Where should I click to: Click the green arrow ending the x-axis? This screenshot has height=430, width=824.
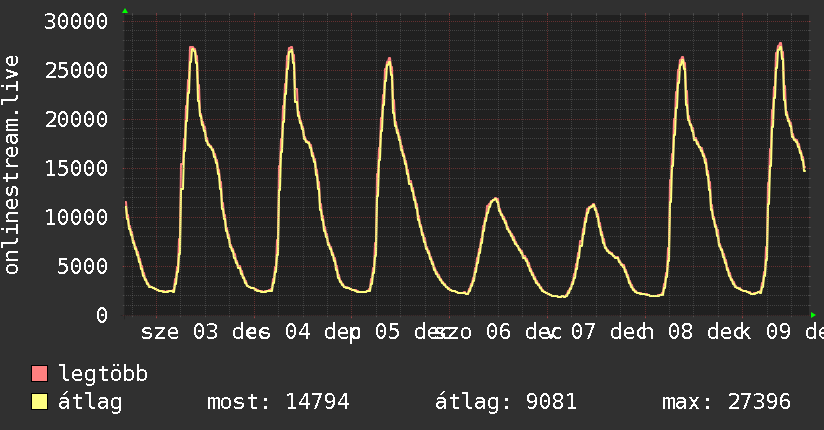[813, 315]
